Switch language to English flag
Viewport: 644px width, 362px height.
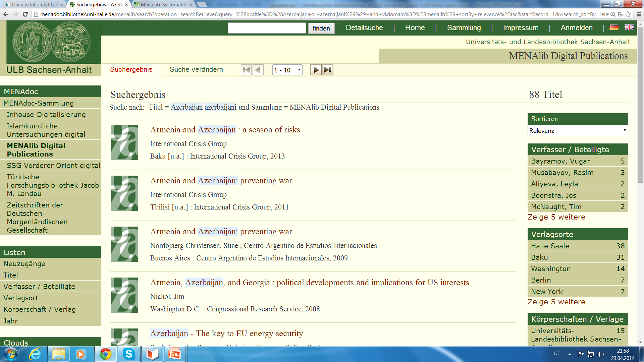[629, 27]
